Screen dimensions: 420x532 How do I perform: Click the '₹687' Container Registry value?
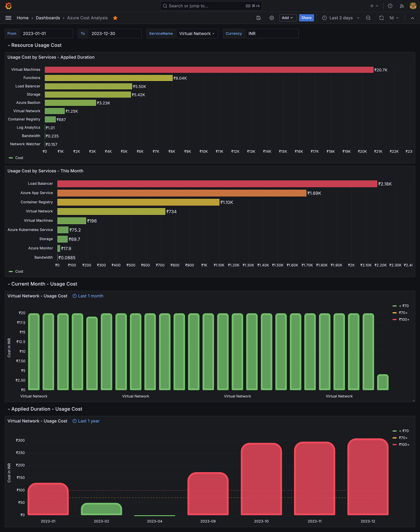click(x=61, y=120)
